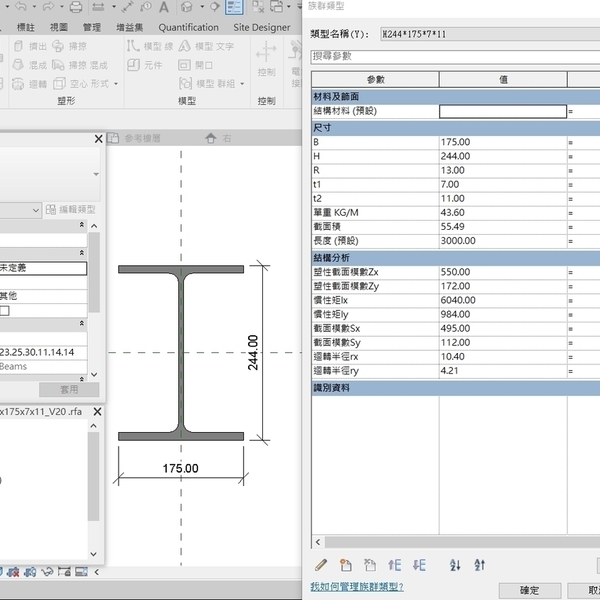Viewport: 600px width, 600px height.
Task: Select the text tool icon in quick access toolbar
Action: [162, 6]
